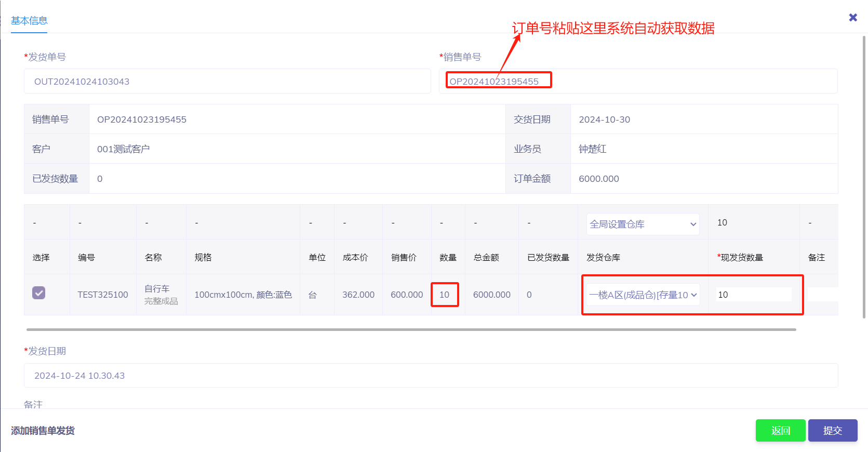The width and height of the screenshot is (868, 452).
Task: Click the global quantity value 10 in top row
Action: coord(722,222)
